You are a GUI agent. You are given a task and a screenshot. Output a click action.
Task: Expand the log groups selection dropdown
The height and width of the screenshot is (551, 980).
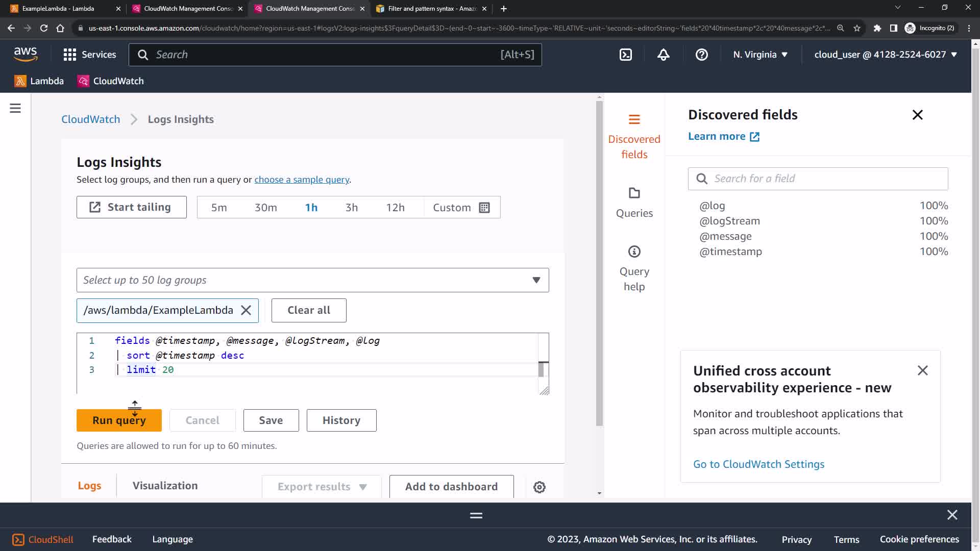pos(536,280)
